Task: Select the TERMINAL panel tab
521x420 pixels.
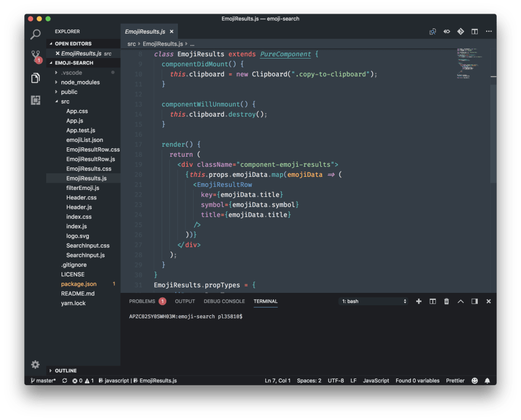Action: pos(265,301)
